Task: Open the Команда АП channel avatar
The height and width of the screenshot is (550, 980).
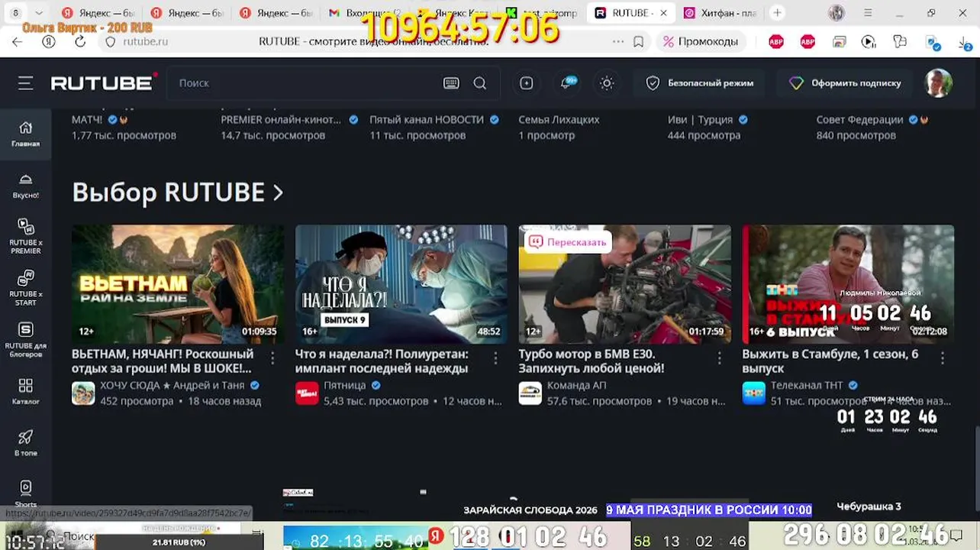Action: pyautogui.click(x=530, y=393)
